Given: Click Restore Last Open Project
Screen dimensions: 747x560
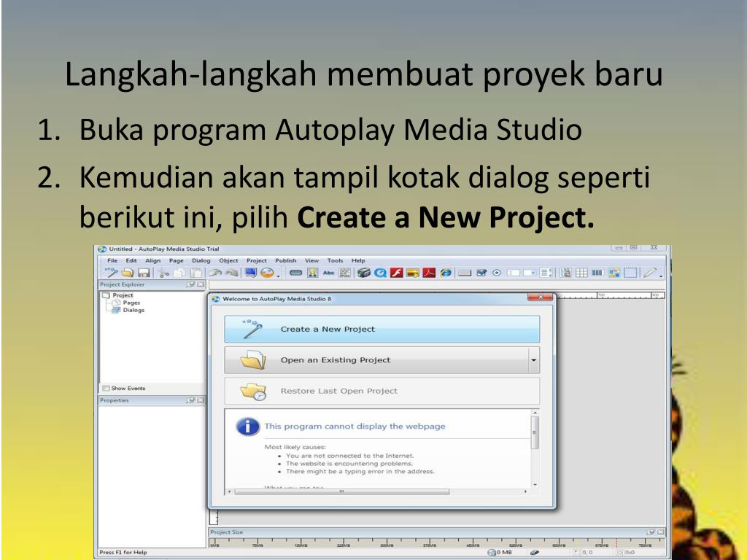Looking at the screenshot, I should click(x=382, y=391).
